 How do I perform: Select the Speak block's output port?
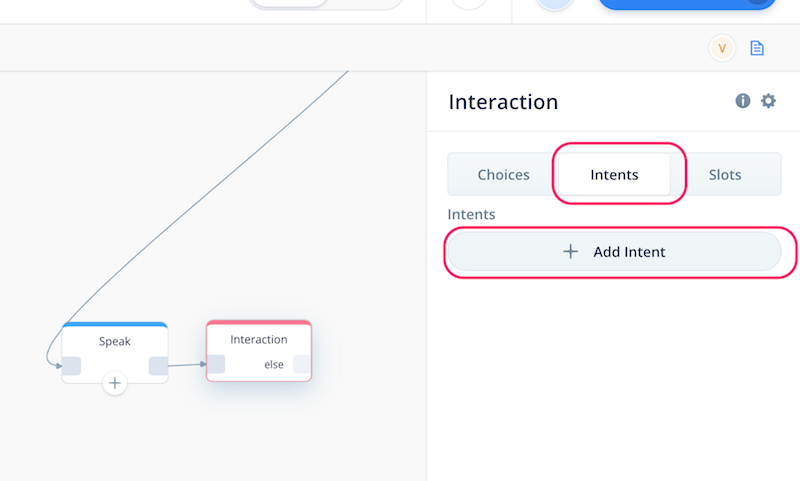pyautogui.click(x=158, y=366)
